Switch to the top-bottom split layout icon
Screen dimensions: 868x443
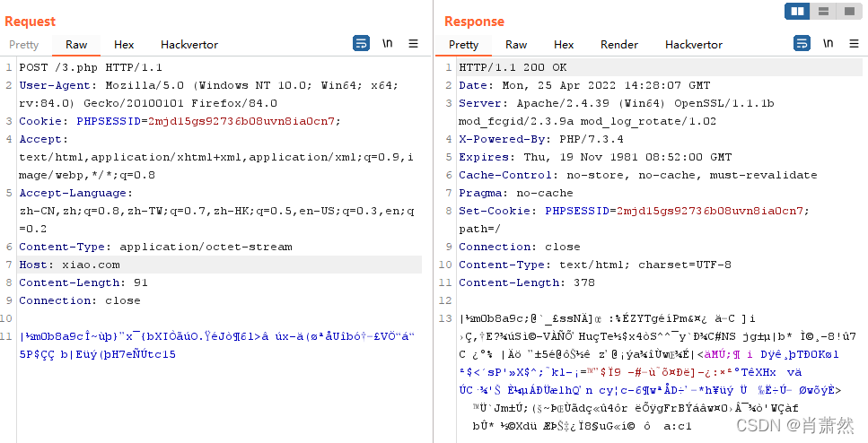click(x=823, y=12)
